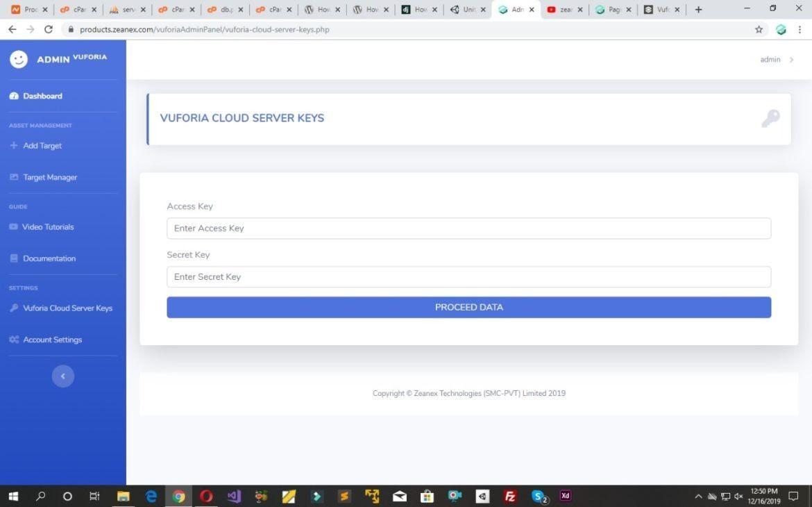Screen dimensions: 812x507
Task: Open Cortana from taskbar
Action: (x=67, y=496)
